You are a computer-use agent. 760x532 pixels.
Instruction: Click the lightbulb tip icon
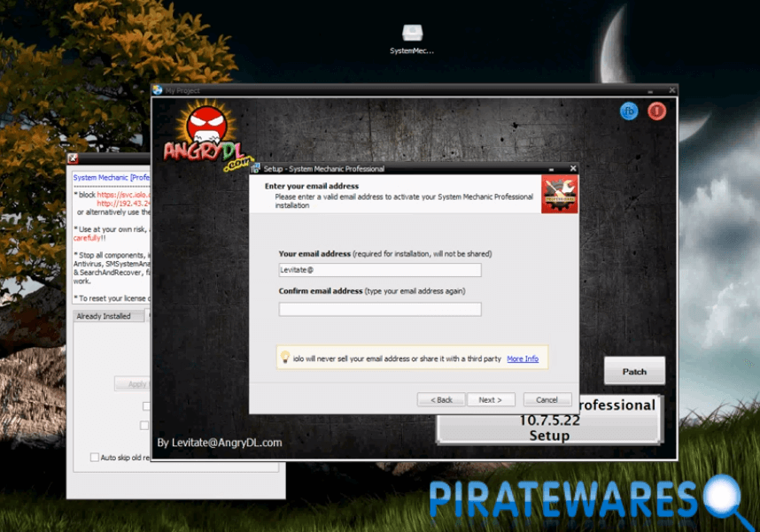tap(285, 358)
